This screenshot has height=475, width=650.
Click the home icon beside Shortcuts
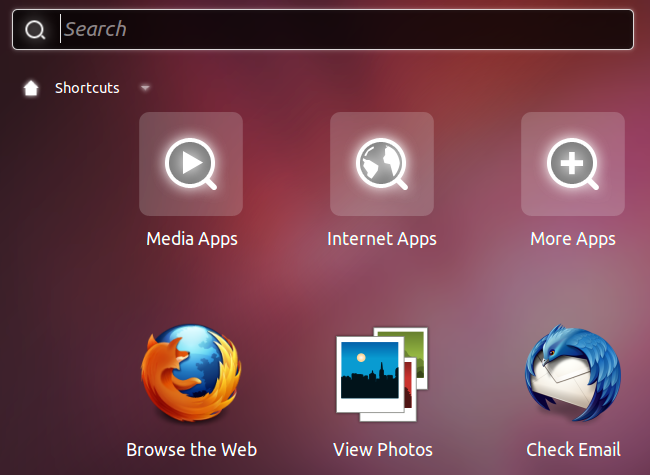tap(31, 88)
